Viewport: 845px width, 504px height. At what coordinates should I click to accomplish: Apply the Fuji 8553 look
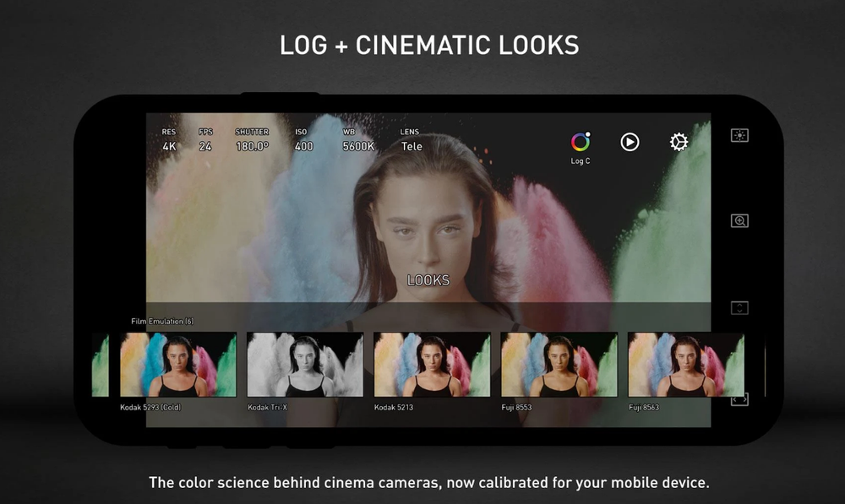point(559,363)
